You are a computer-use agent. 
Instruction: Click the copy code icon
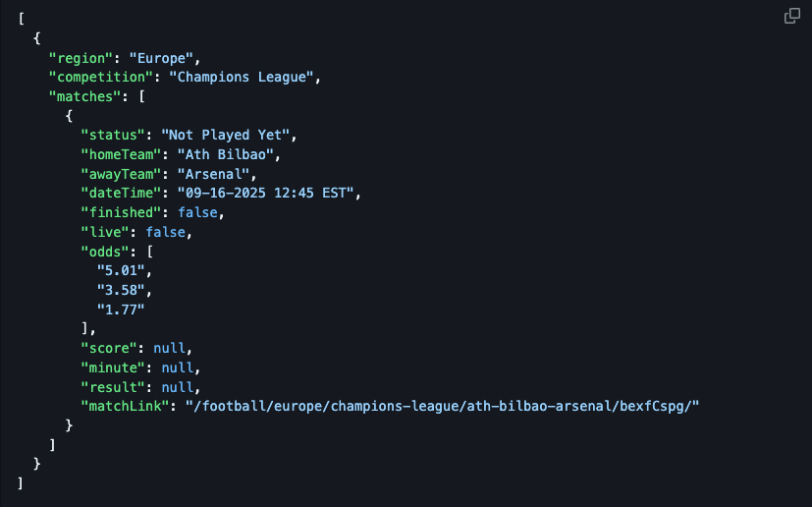click(791, 17)
